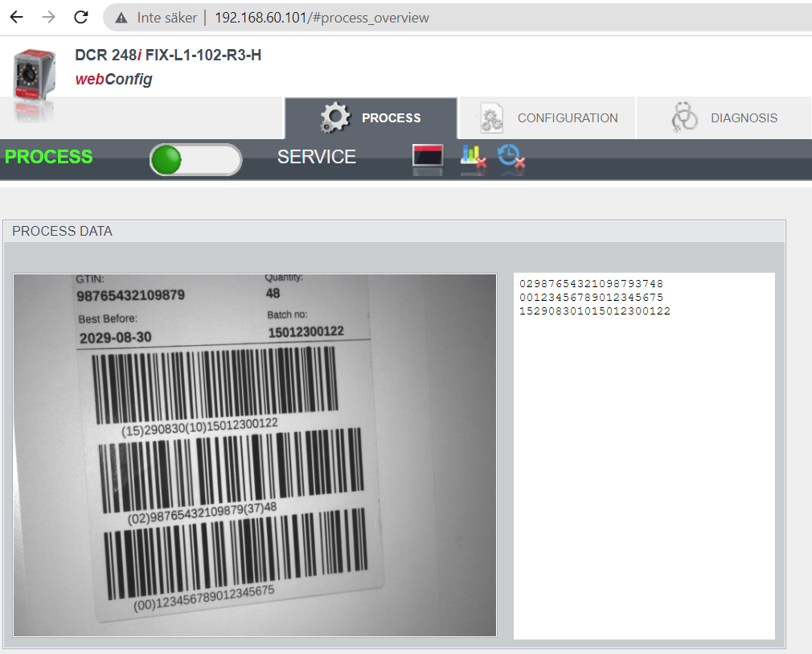Screen dimensions: 812x654
Task: Click the SERVICE mode label
Action: click(x=317, y=157)
